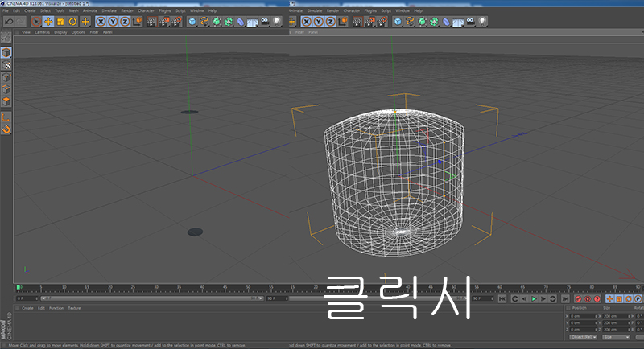
Task: Add a Light object from right window
Action: pyautogui.click(x=482, y=22)
